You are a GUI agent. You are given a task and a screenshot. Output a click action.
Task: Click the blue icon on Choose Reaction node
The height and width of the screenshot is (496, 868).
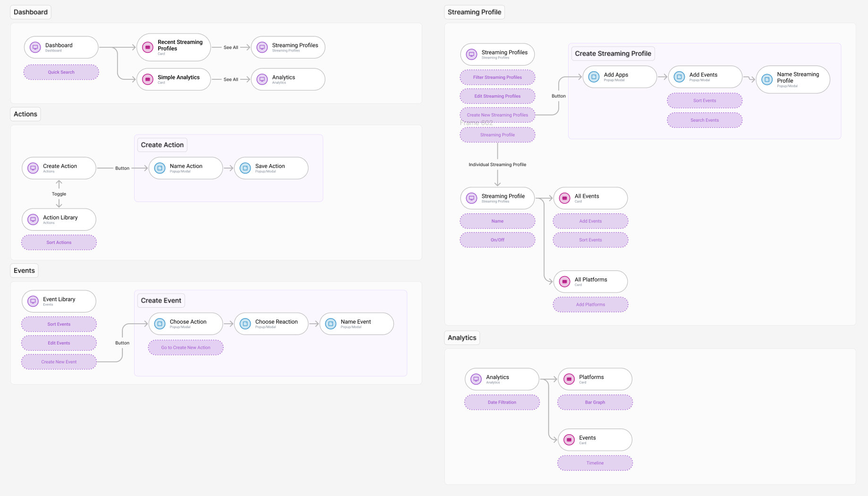[x=245, y=324]
